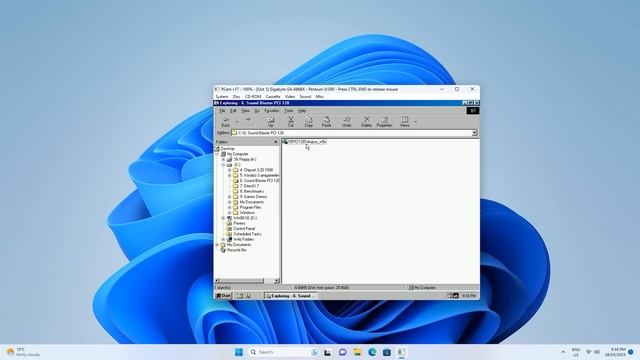Select 6. Sound Blaster PCI 128 folder
This screenshot has width=640, height=360.
pyautogui.click(x=259, y=180)
